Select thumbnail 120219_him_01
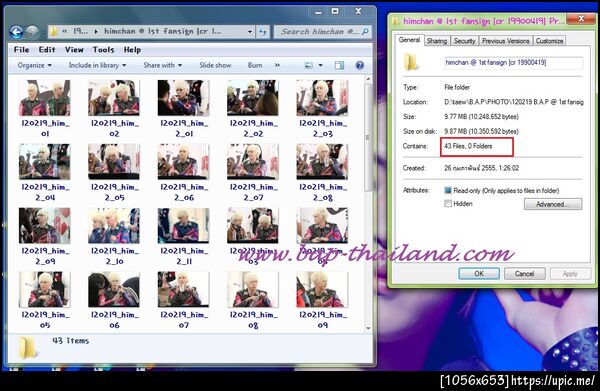This screenshot has height=391, width=600. pos(45,98)
